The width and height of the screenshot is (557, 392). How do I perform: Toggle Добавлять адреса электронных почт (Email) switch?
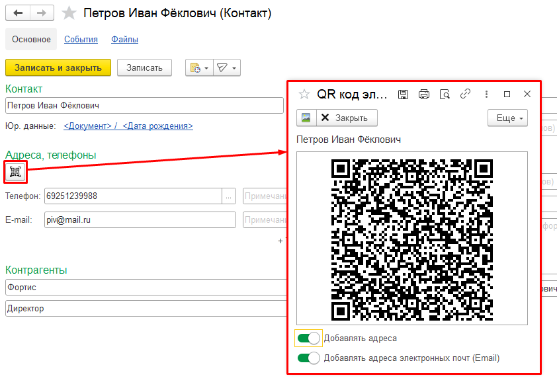(309, 358)
